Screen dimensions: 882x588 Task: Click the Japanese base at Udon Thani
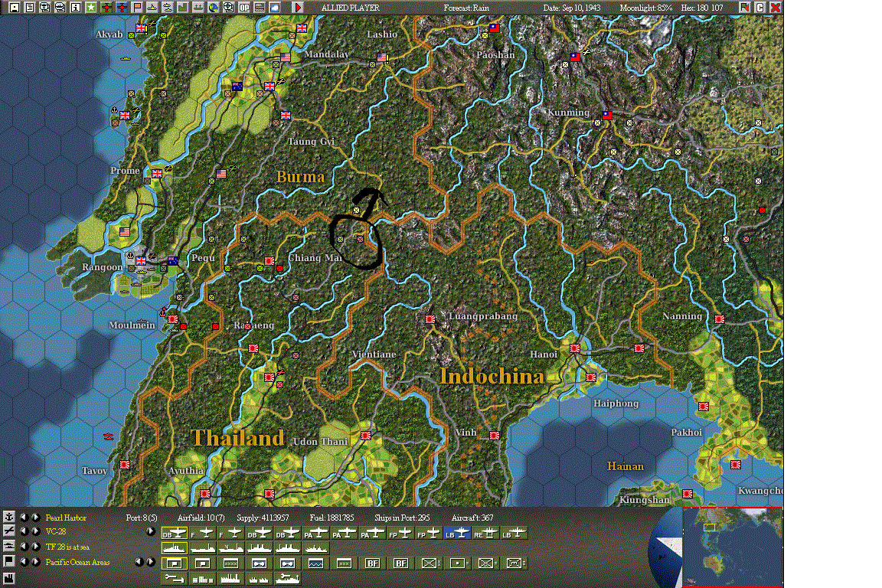tap(366, 436)
